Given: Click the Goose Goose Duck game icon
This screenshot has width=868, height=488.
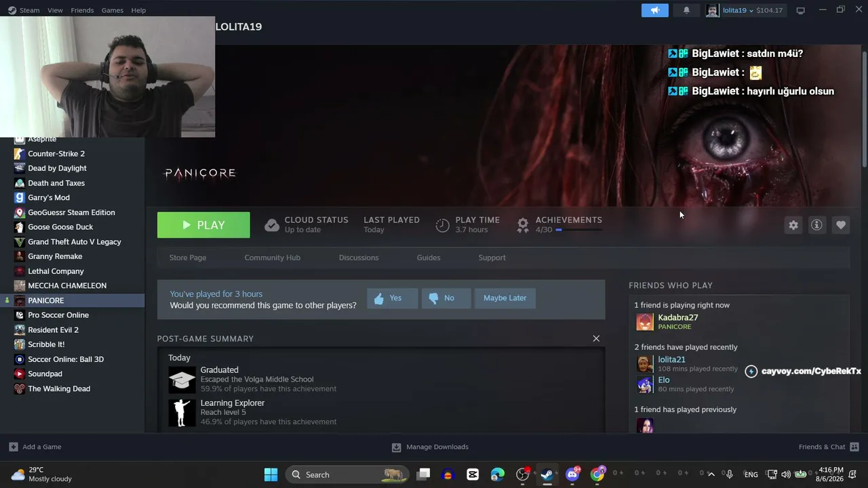Looking at the screenshot, I should pos(20,227).
